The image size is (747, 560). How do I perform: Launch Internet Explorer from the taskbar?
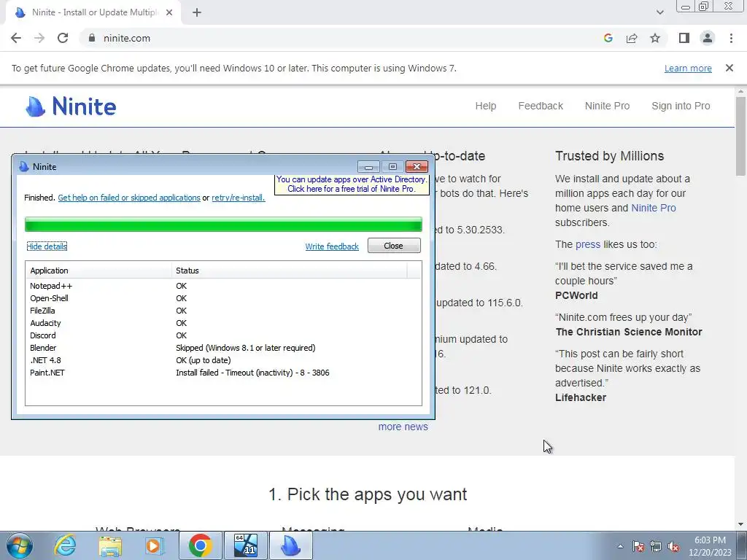pyautogui.click(x=65, y=545)
